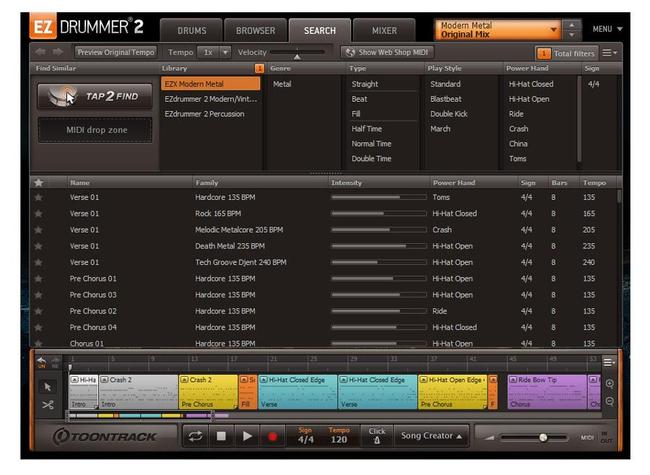Filter by China power hand
The height and width of the screenshot is (475, 650).
518,144
